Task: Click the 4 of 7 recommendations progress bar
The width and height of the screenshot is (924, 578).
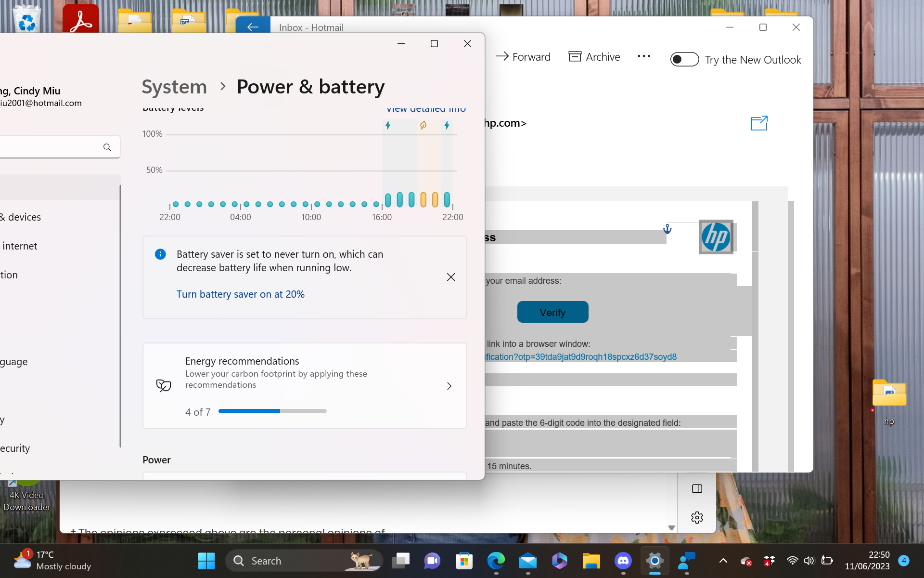Action: coord(272,411)
